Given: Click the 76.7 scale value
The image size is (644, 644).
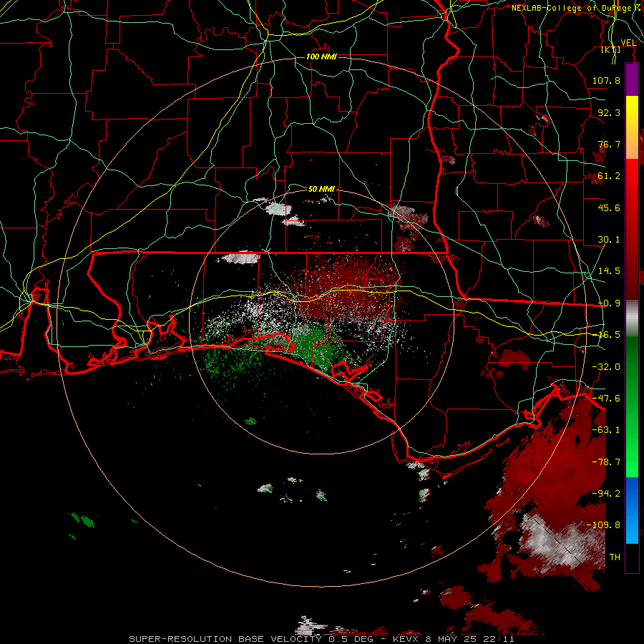Looking at the screenshot, I should click(609, 144).
